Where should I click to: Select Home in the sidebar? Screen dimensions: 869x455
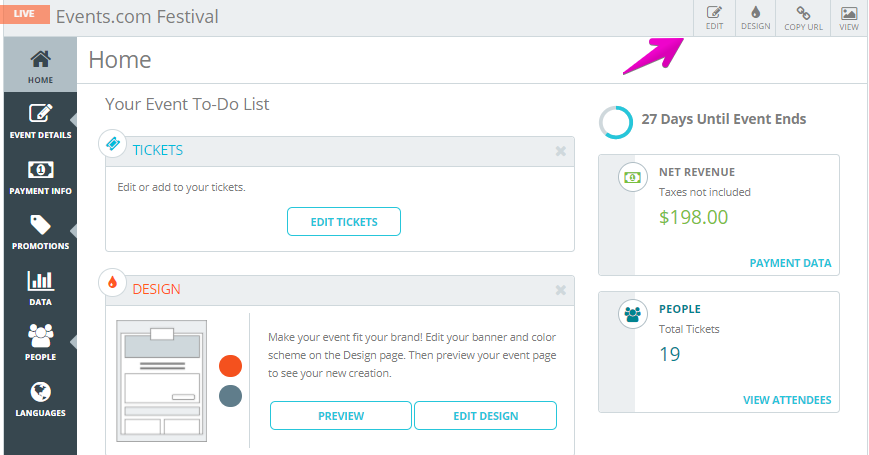[x=40, y=65]
